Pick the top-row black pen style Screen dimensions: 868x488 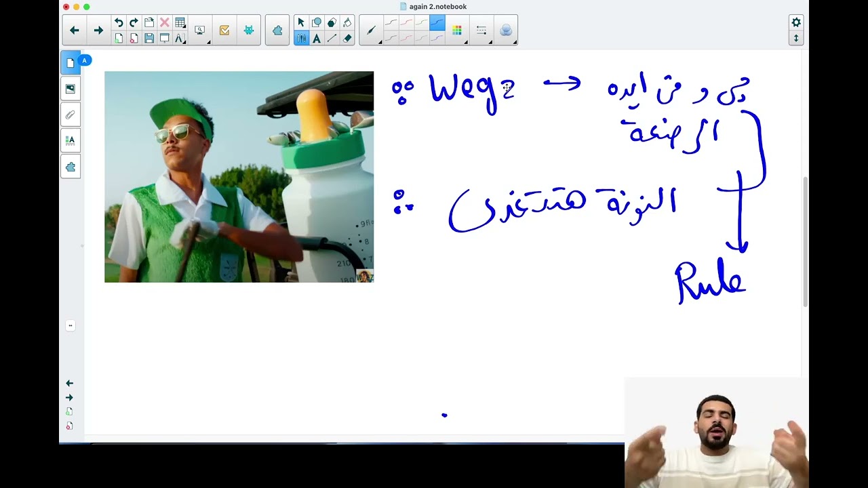pos(391,22)
